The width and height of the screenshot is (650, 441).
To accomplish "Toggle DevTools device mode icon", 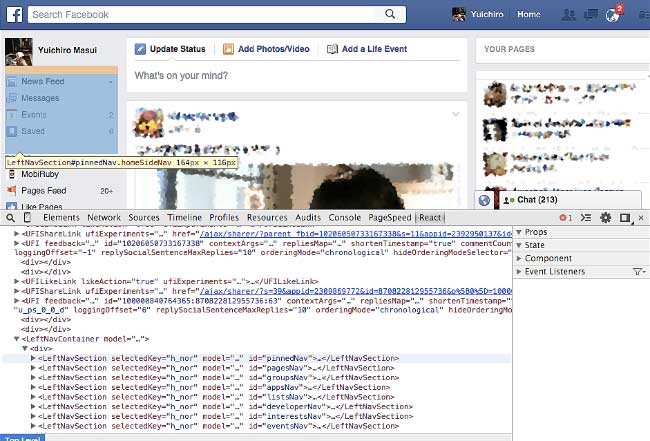I will 27,218.
